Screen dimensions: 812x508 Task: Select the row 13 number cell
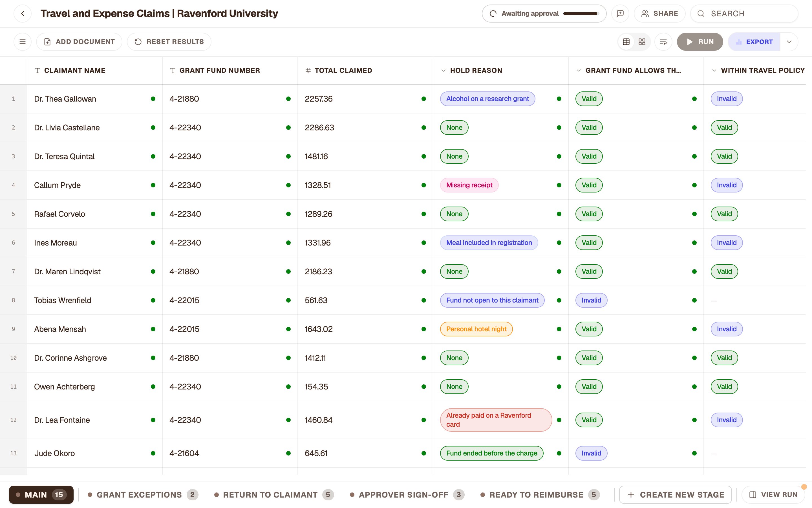click(14, 453)
